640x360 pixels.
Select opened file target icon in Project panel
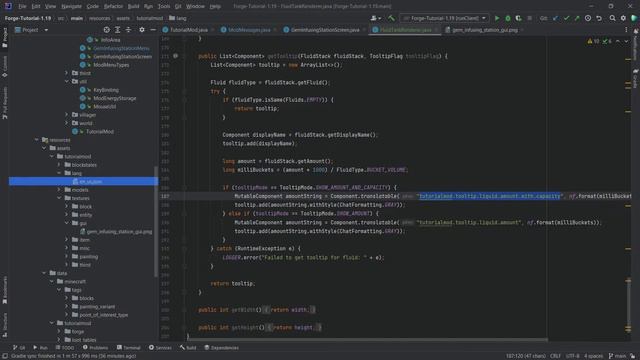(x=107, y=30)
